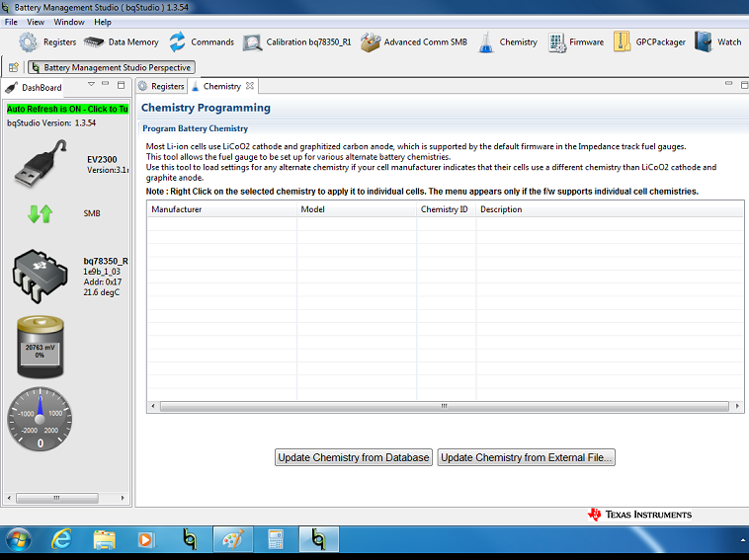The image size is (749, 560).
Task: Sort by Chemistry ID column header
Action: click(447, 209)
